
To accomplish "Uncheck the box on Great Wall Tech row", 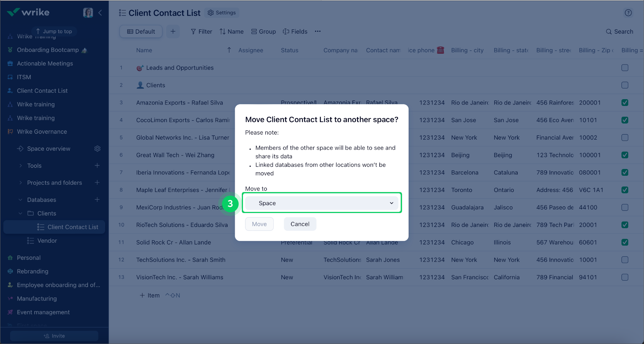I will coord(625,155).
